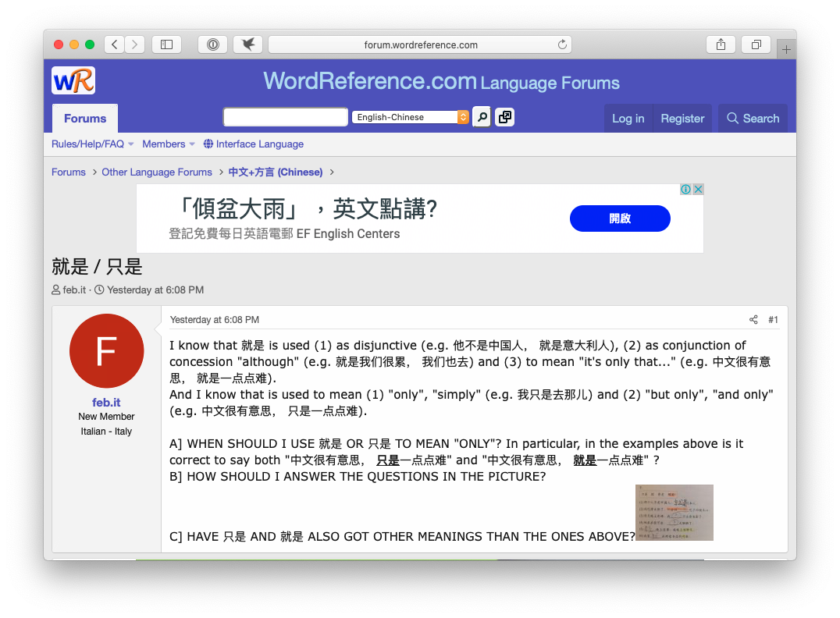Click Log in
This screenshot has width=840, height=618.
pos(628,119)
